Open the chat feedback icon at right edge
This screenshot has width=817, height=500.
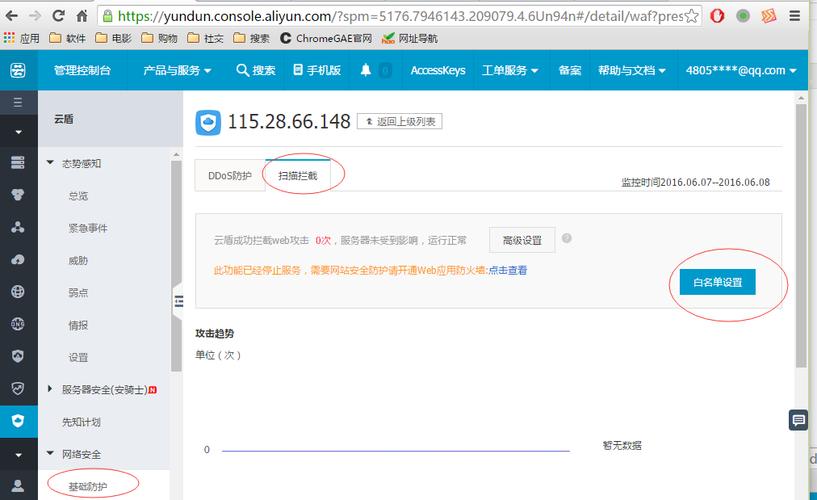tap(798, 420)
